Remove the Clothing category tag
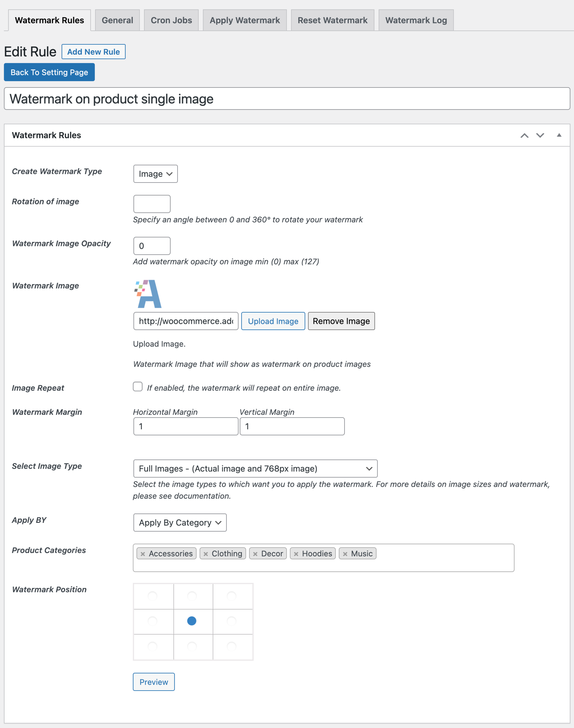The image size is (574, 728). tap(206, 554)
